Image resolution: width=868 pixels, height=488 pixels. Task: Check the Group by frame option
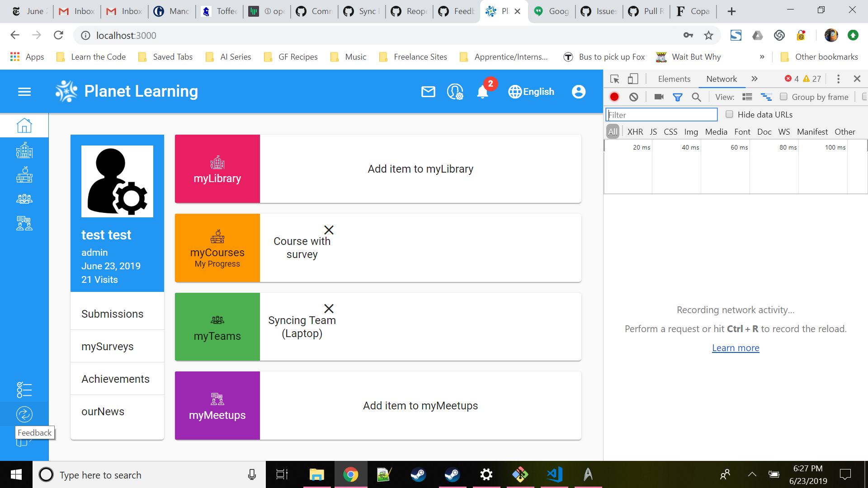784,97
